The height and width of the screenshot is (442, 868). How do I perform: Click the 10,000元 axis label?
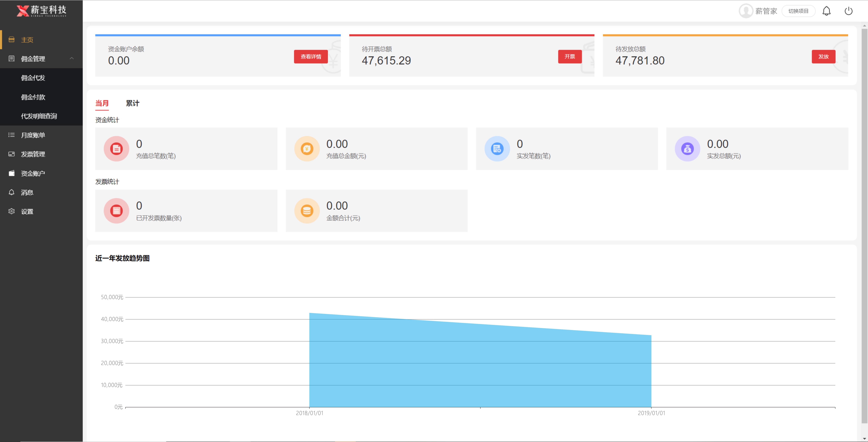point(112,385)
